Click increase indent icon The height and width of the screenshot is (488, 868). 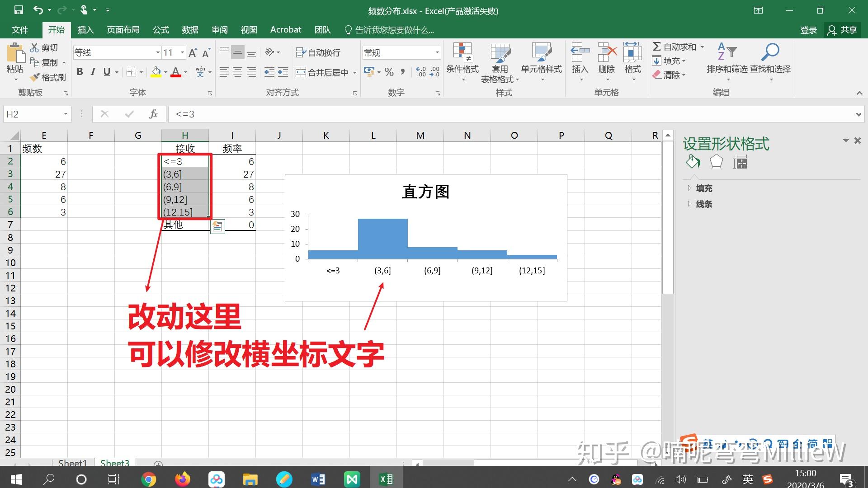pyautogui.click(x=283, y=72)
